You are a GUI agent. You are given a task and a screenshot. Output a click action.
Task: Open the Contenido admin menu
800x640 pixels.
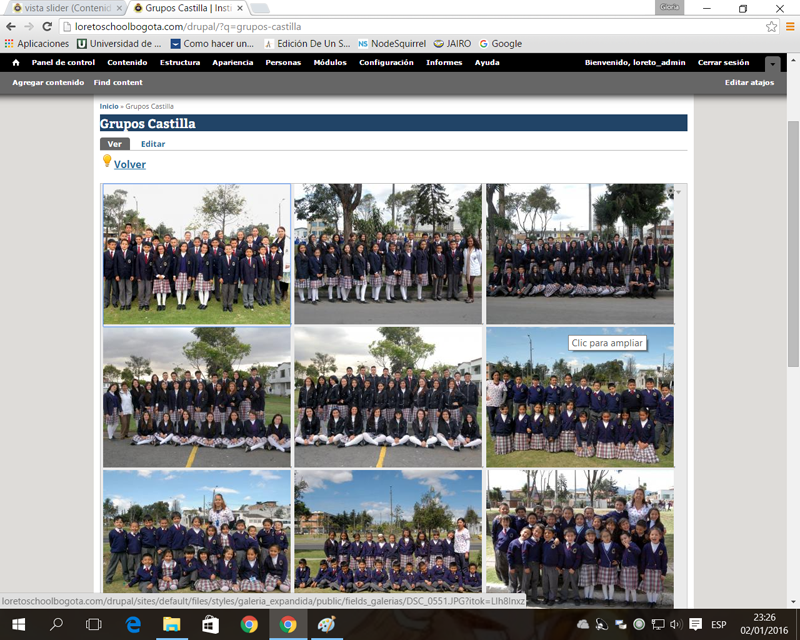(x=127, y=62)
